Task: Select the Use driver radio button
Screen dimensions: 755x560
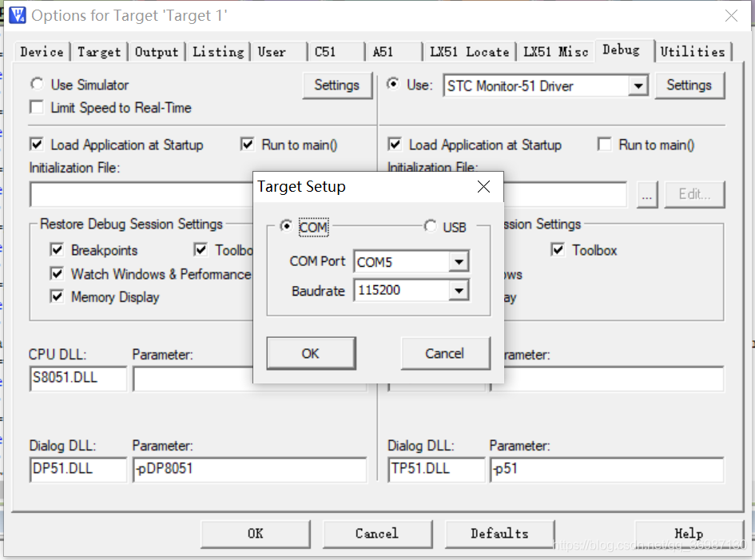Action: (393, 84)
